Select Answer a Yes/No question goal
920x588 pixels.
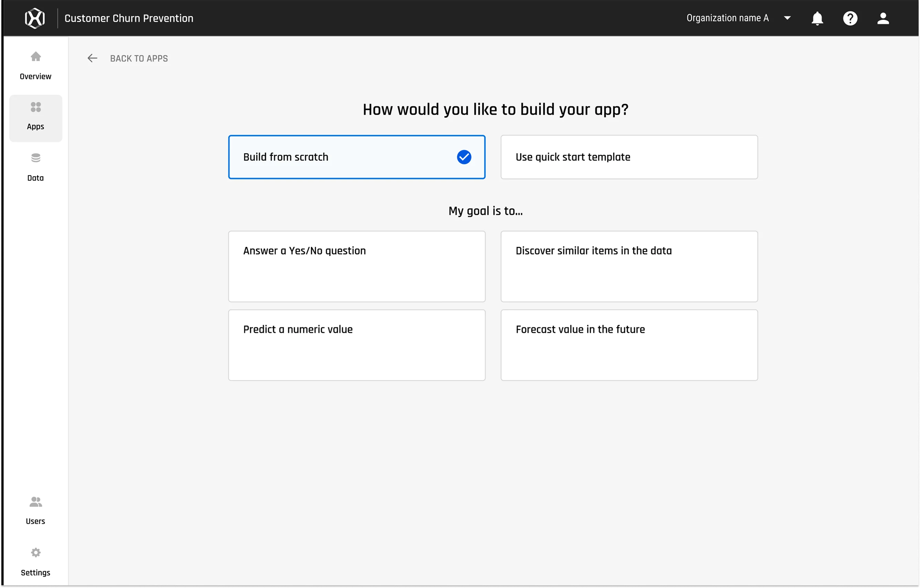[357, 266]
